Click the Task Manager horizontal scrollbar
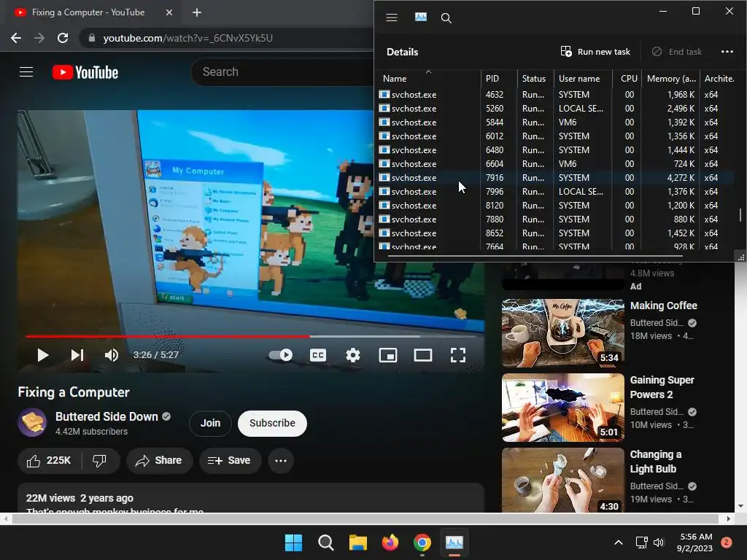The image size is (747, 560). pyautogui.click(x=536, y=256)
